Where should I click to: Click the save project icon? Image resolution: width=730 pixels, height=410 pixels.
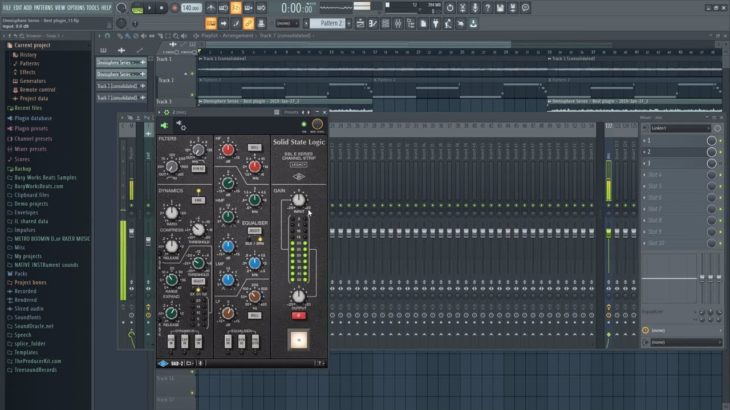tap(500, 8)
